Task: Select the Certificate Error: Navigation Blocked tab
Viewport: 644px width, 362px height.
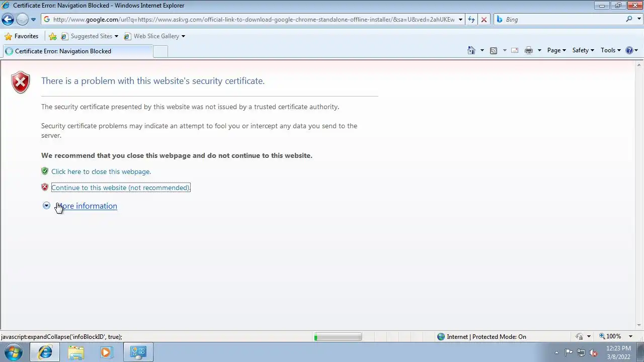Action: [x=77, y=51]
